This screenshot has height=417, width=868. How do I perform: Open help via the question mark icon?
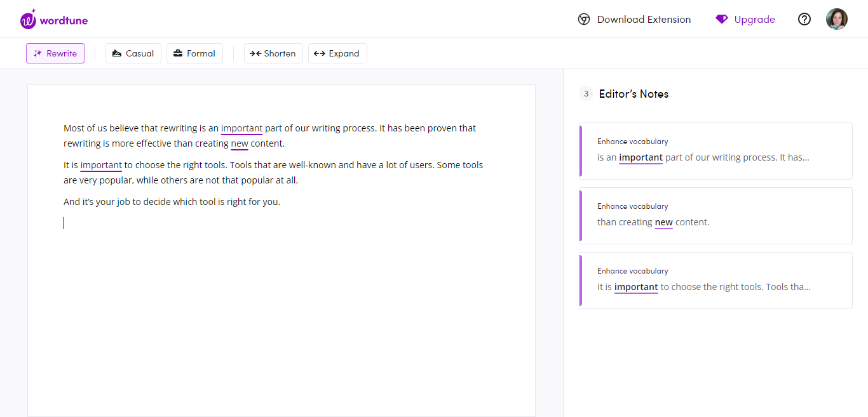(x=804, y=20)
